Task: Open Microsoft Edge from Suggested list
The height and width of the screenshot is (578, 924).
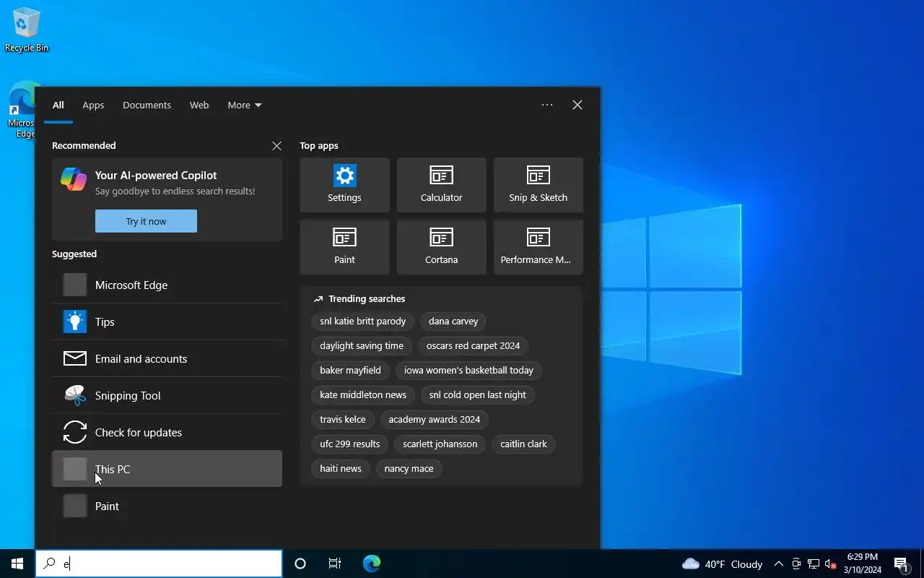Action: coord(167,285)
